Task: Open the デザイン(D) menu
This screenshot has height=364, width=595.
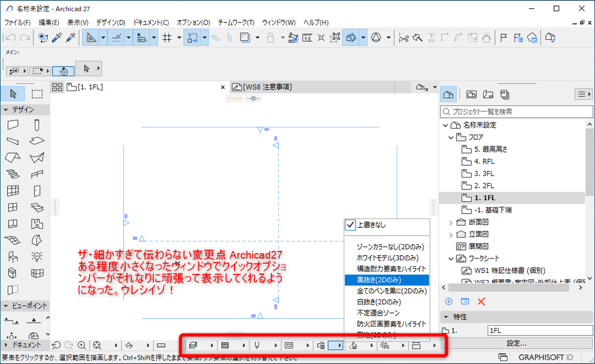Action: click(111, 23)
